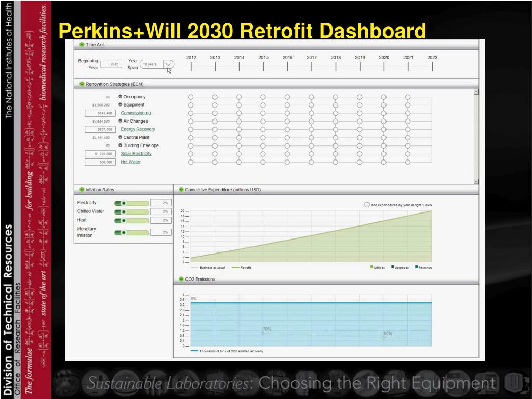Adjust the Chilled Water inflation slider

point(131,212)
